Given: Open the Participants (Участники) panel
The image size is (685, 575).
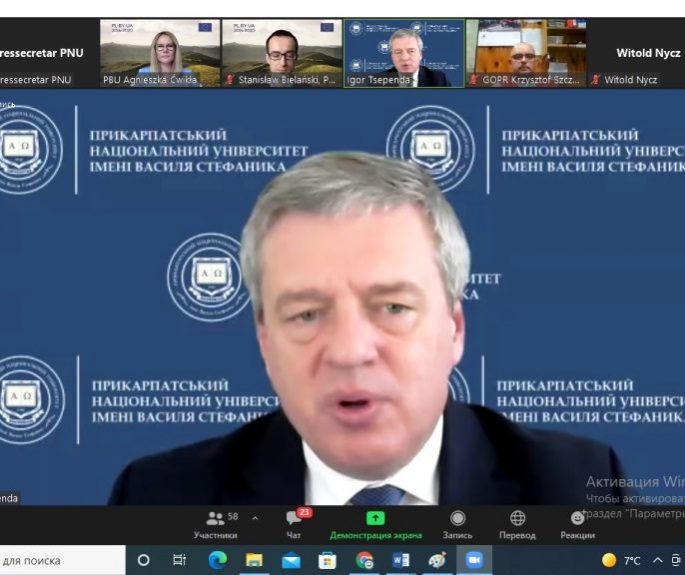Looking at the screenshot, I should (x=215, y=524).
